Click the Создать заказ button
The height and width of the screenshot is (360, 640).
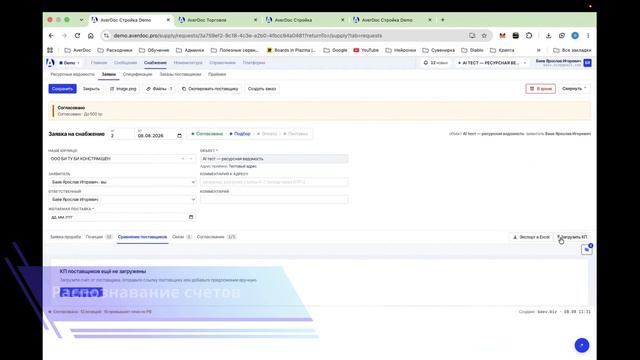[262, 89]
